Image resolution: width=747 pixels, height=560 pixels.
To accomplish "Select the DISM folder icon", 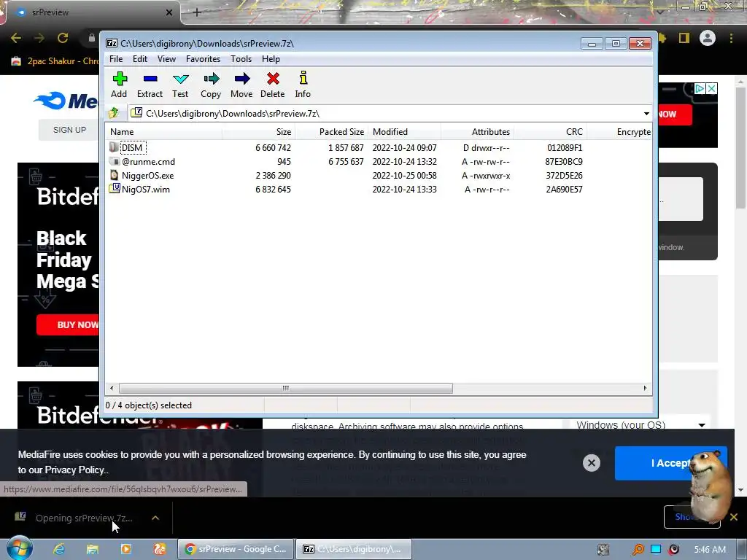I will pos(114,147).
